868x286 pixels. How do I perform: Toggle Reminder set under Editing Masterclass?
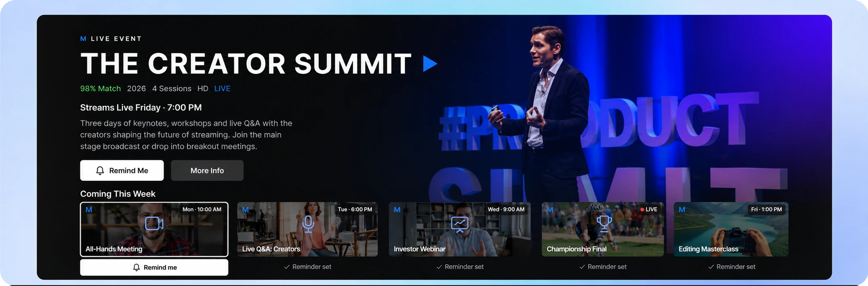tap(731, 267)
